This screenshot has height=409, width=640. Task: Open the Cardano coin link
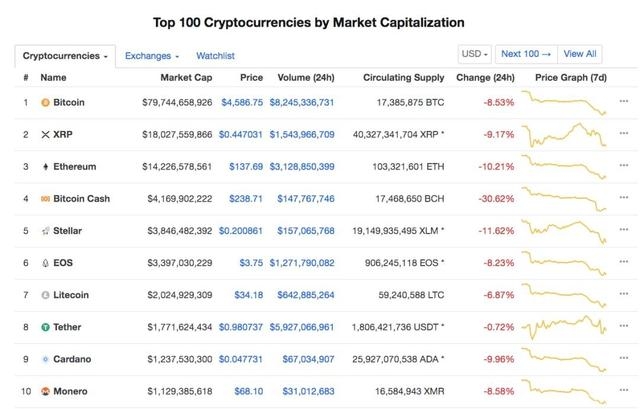point(75,359)
